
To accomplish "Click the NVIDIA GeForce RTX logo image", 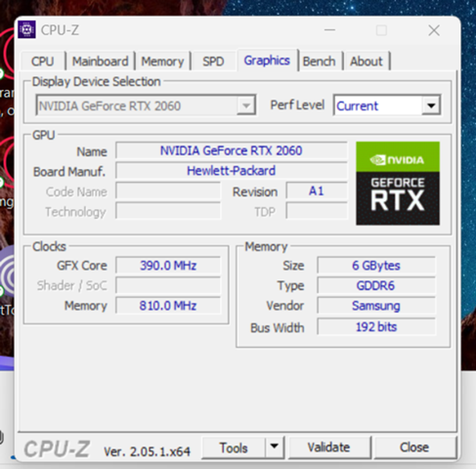I will point(398,183).
